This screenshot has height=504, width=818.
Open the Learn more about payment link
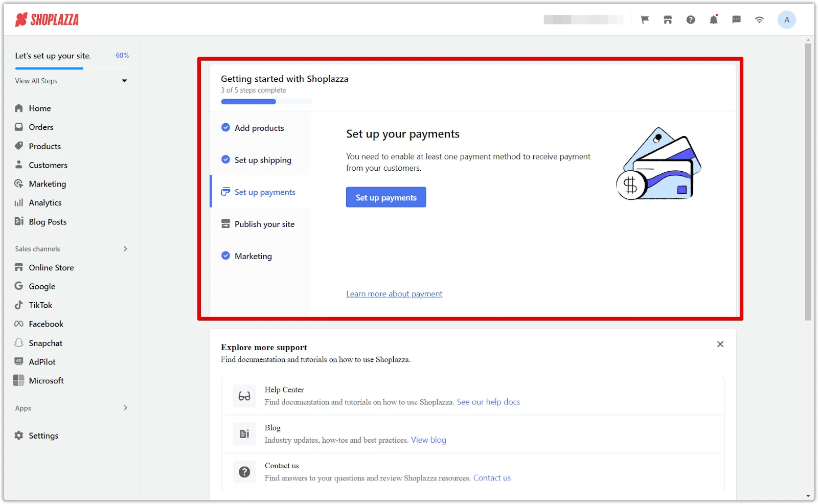click(394, 293)
